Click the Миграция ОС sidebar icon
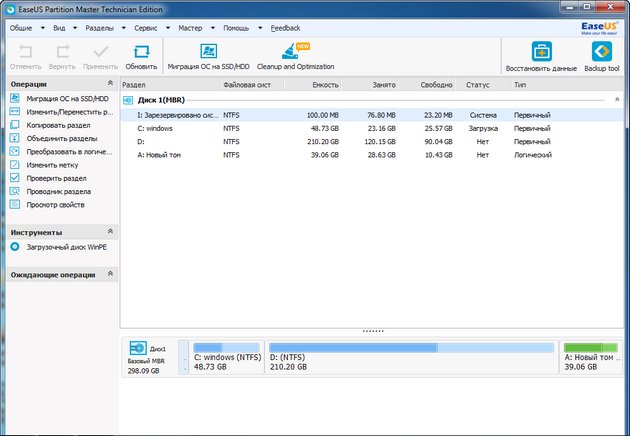Screen dimensions: 630x436 tap(14, 98)
